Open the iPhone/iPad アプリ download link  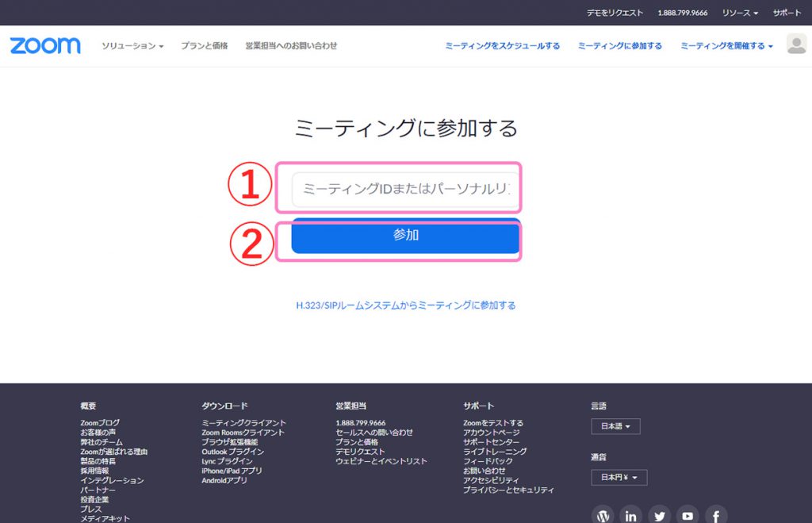click(232, 471)
